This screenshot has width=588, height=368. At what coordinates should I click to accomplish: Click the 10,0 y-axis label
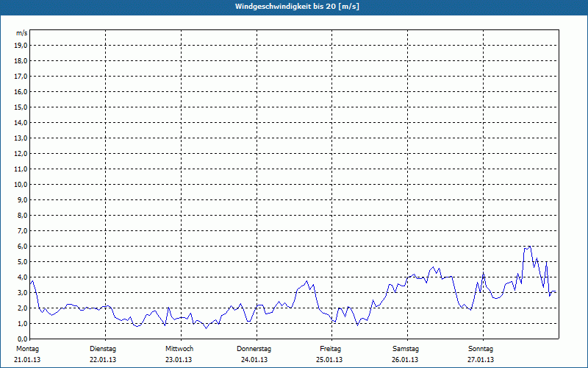[x=21, y=185]
